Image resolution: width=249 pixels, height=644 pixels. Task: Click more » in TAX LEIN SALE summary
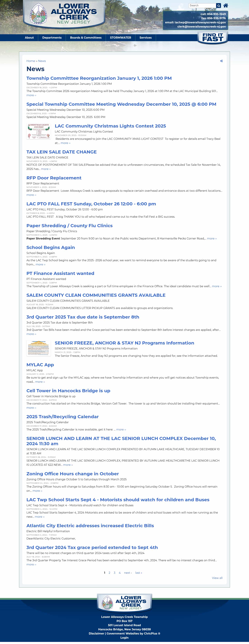46,169
